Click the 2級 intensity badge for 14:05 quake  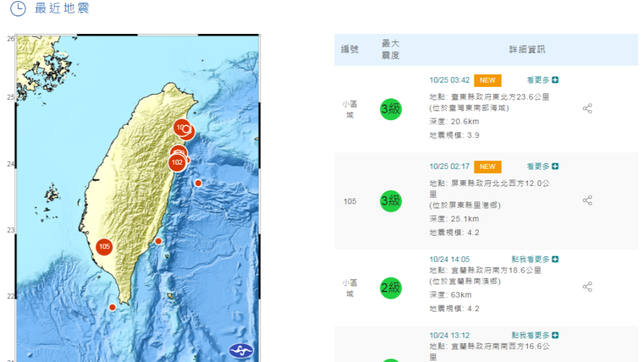coord(391,288)
